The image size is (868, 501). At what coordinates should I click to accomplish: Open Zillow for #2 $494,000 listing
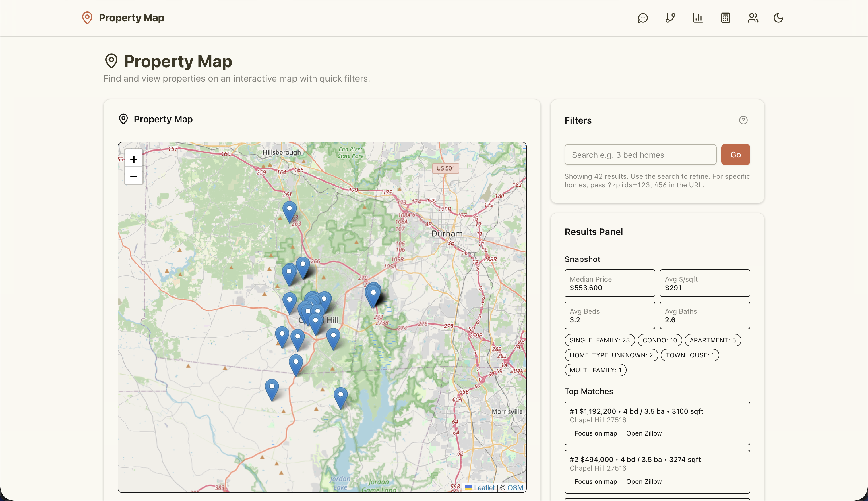644,482
